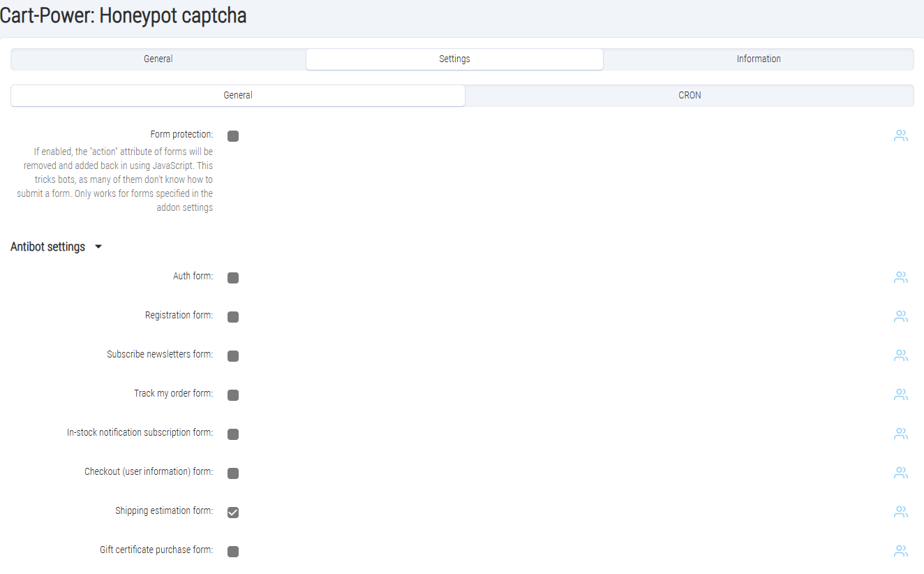This screenshot has height=574, width=924.
Task: Enable Subscribe newsletters form checkbox
Action: tap(233, 356)
